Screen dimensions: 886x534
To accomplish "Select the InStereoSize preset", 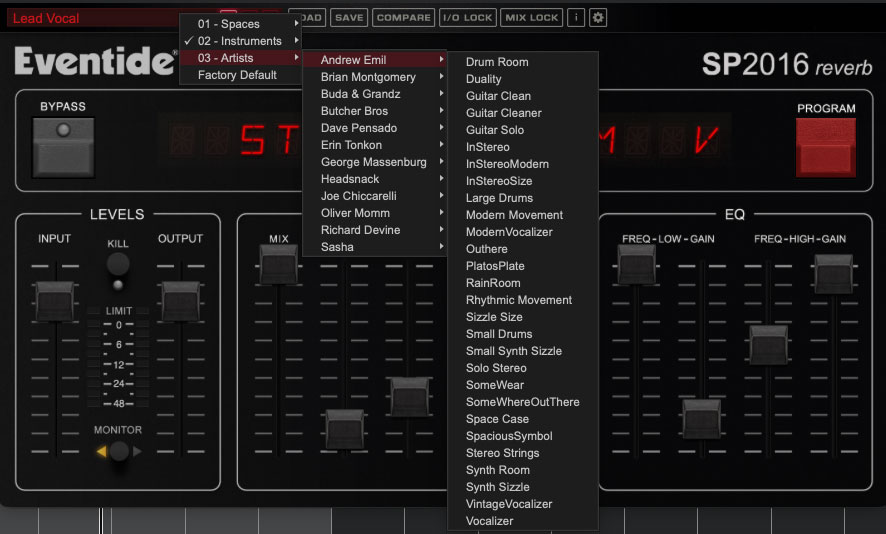I will 523,181.
